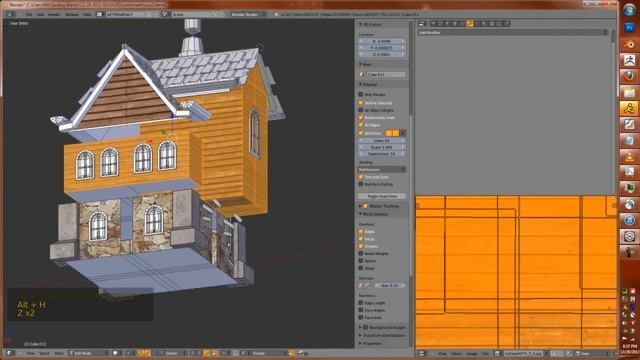
Task: Click the screen layout browse icon
Action: pyautogui.click(x=99, y=14)
